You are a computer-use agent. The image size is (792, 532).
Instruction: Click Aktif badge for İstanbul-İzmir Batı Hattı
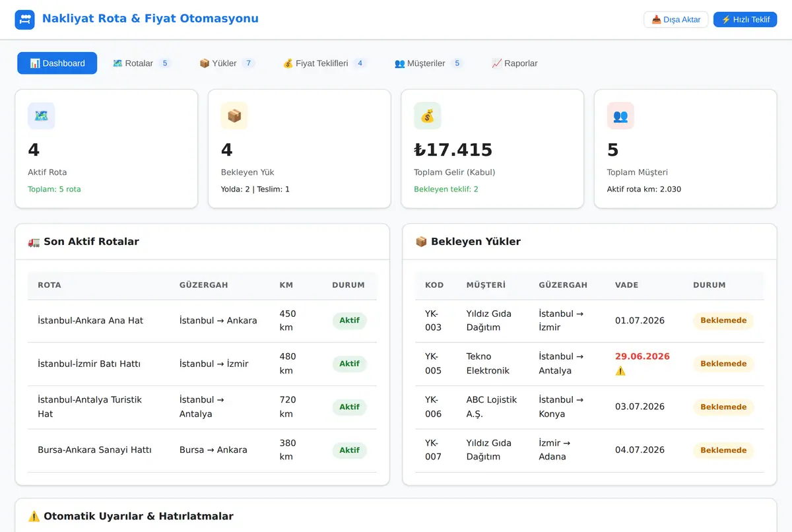[349, 364]
